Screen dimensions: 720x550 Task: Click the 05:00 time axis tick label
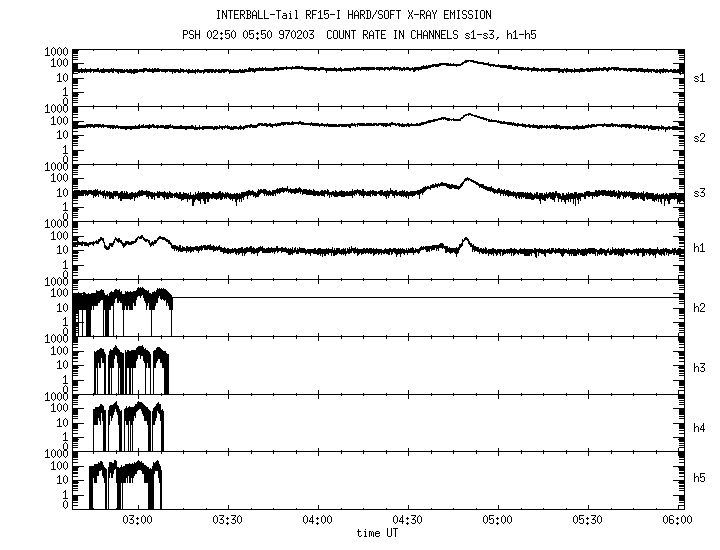click(497, 521)
